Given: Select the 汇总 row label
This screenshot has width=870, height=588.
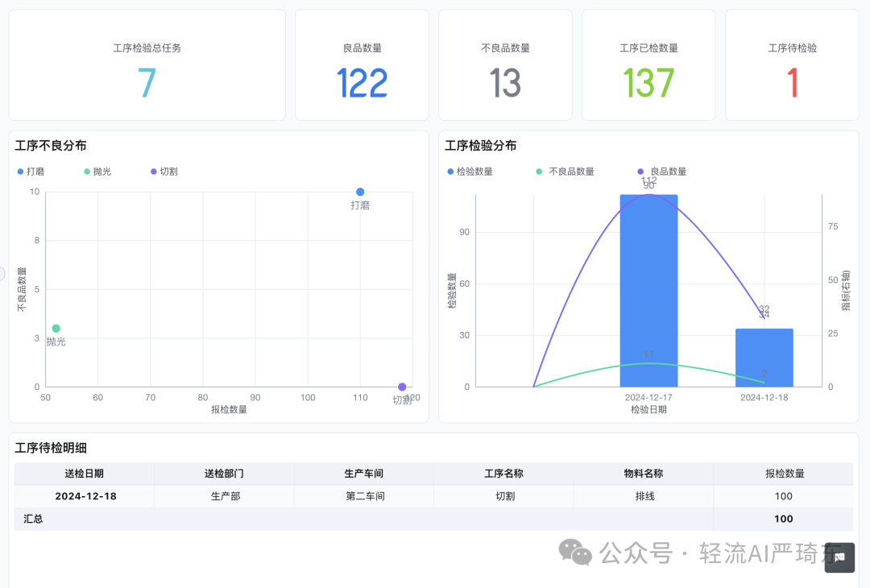Looking at the screenshot, I should click(33, 519).
